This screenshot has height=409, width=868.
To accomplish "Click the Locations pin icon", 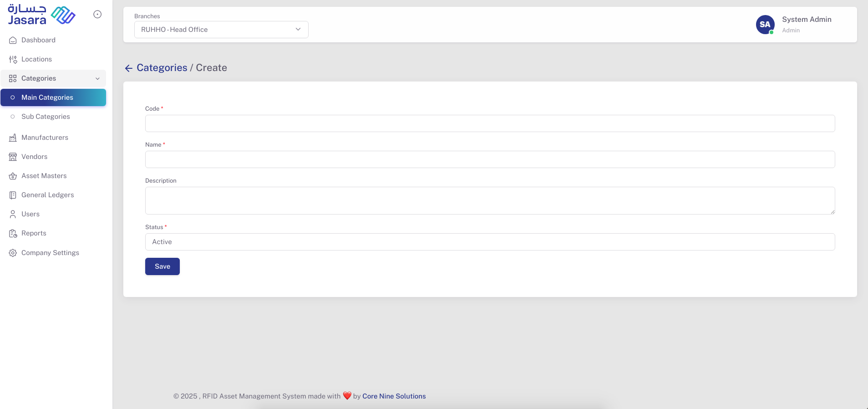I will pyautogui.click(x=13, y=59).
